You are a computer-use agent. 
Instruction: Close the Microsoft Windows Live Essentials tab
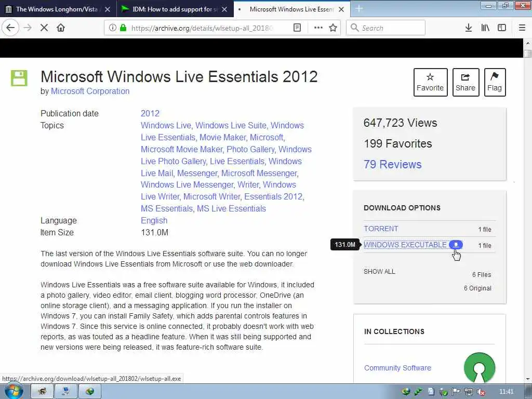341,9
